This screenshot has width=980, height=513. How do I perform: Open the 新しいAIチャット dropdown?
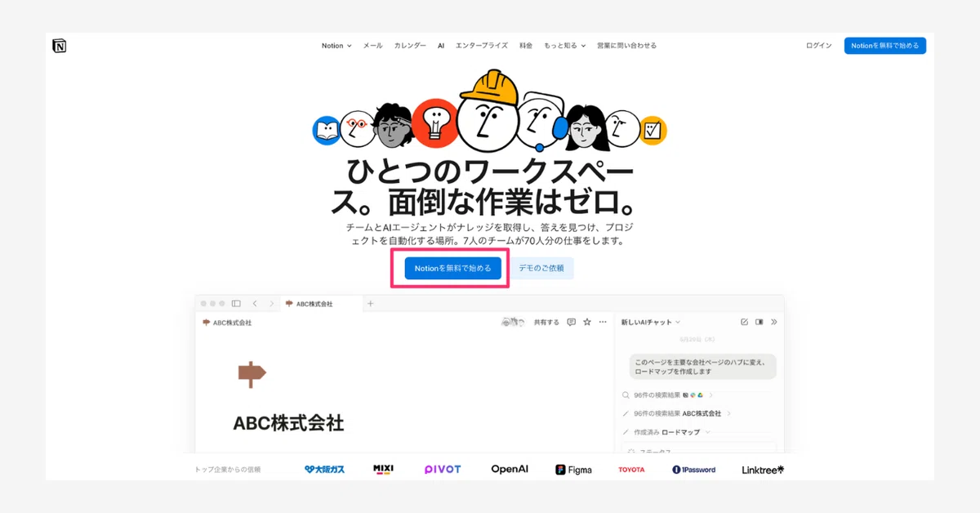[651, 322]
